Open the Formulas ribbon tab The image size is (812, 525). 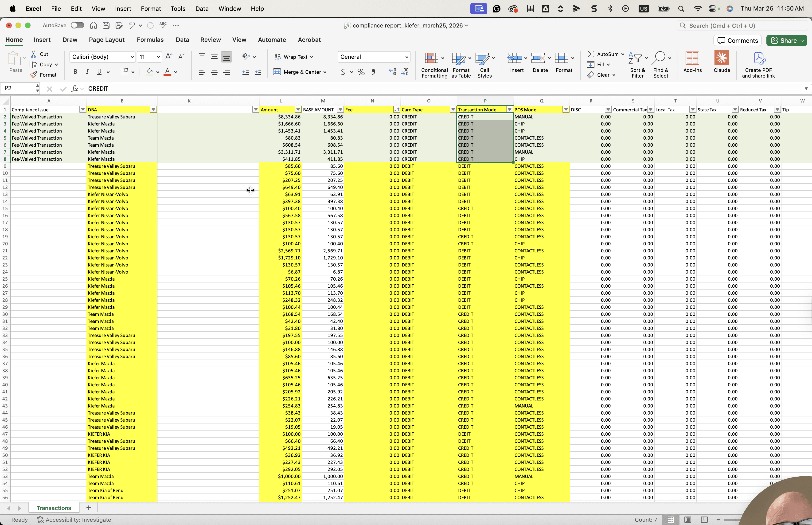click(150, 40)
